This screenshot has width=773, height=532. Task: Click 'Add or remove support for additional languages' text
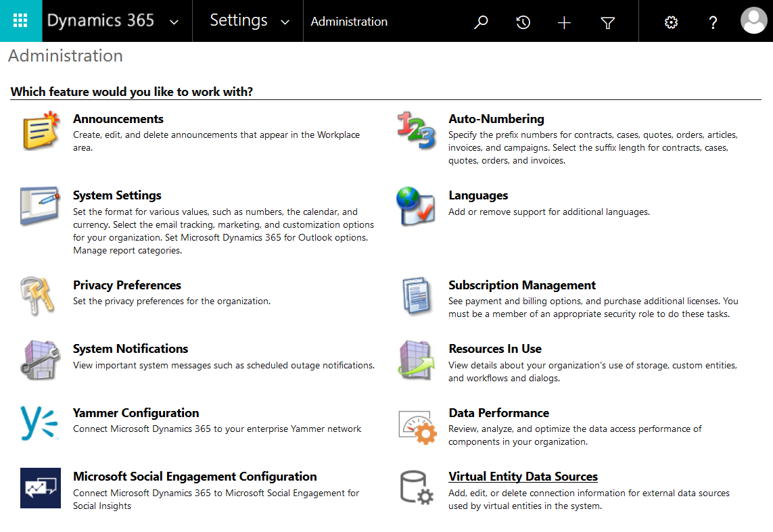549,212
